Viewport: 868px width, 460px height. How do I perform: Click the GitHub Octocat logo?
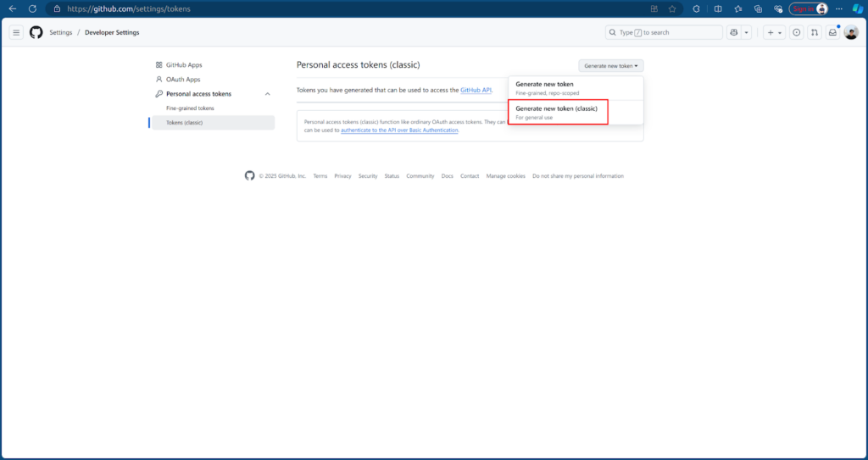pyautogui.click(x=36, y=32)
